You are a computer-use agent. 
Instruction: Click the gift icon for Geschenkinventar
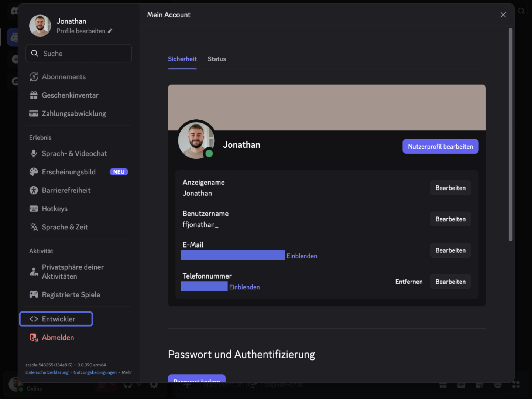pyautogui.click(x=34, y=95)
